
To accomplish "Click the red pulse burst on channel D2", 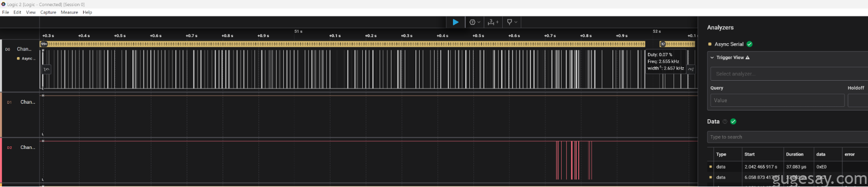I will [x=574, y=160].
